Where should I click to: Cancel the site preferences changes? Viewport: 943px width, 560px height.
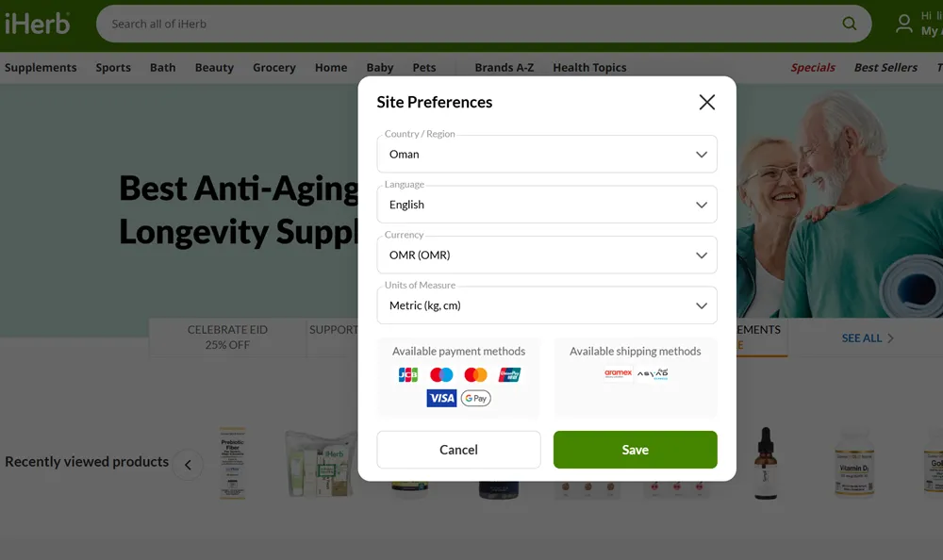pos(458,450)
